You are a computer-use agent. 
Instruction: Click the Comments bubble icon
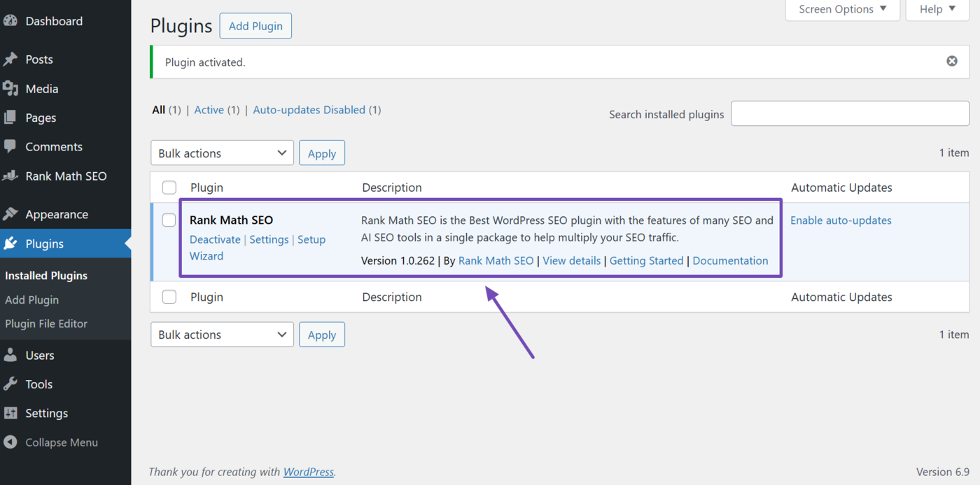click(10, 147)
